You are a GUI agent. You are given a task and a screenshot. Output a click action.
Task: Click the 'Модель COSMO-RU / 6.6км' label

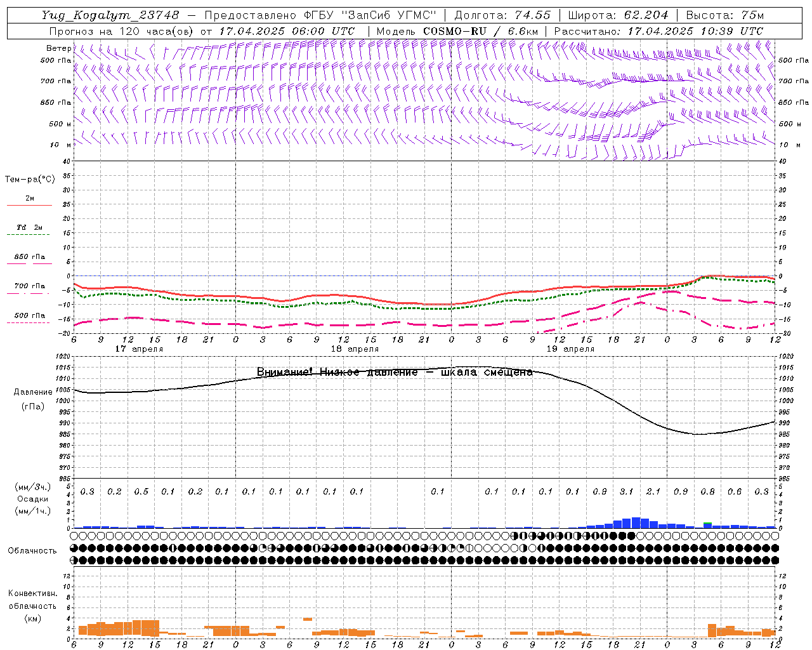click(x=457, y=31)
